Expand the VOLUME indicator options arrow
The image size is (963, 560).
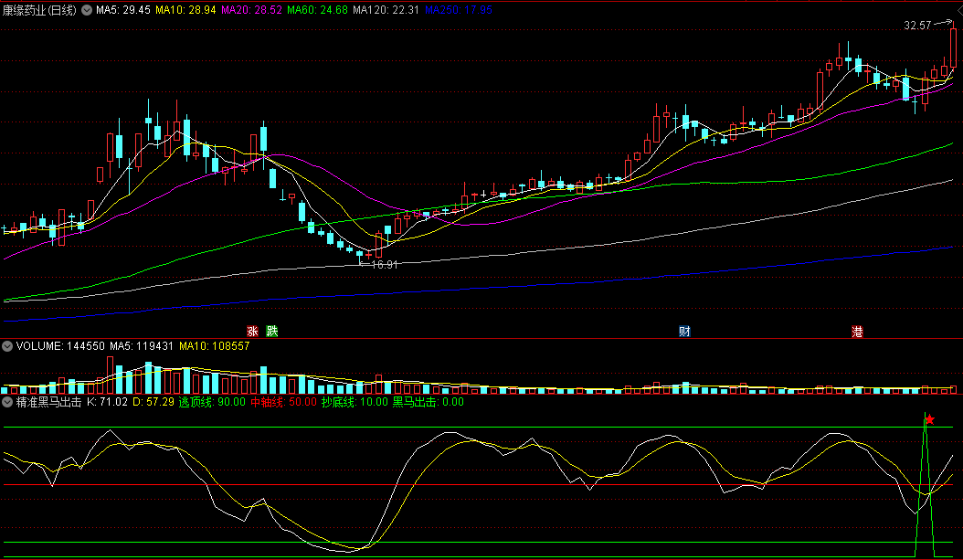[7, 346]
